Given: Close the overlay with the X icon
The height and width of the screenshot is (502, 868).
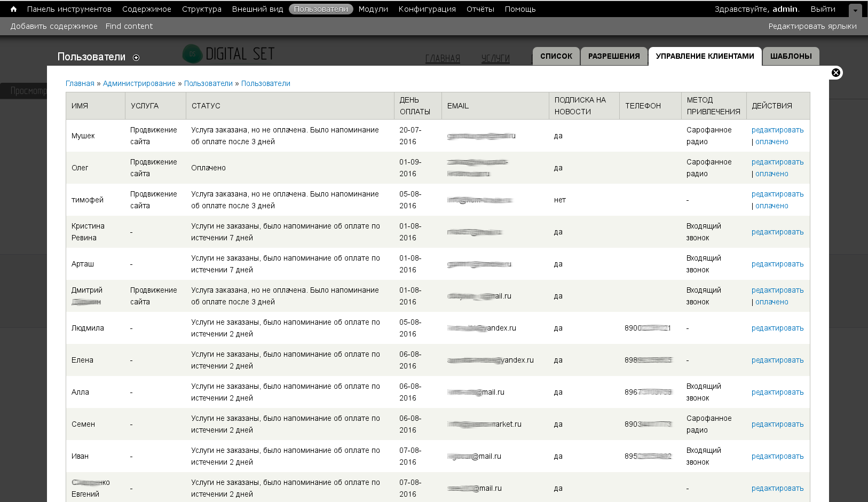Looking at the screenshot, I should coord(836,73).
